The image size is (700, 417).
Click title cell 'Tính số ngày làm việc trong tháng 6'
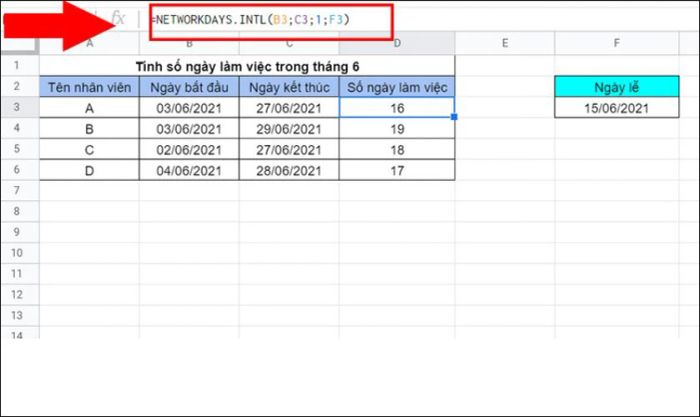pyautogui.click(x=247, y=66)
